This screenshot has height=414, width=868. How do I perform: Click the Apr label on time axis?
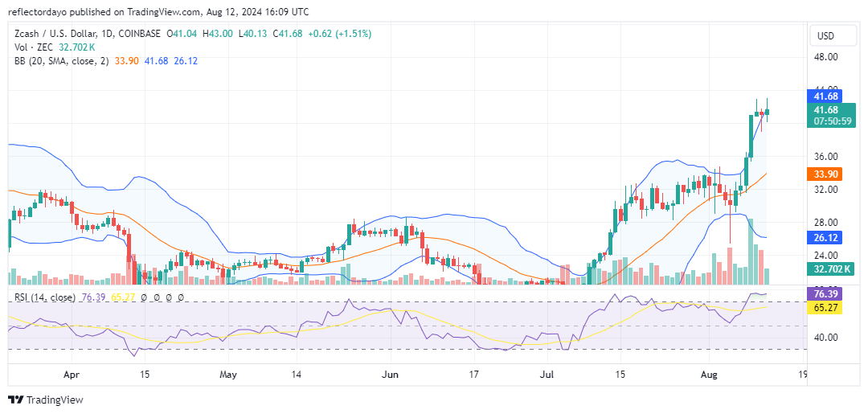(72, 375)
